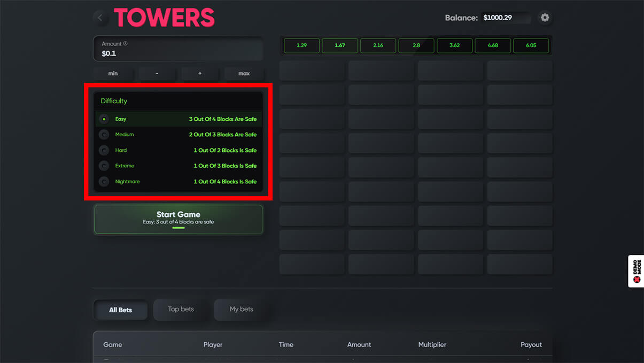Select the Easy difficulty radio button
The height and width of the screenshot is (363, 644).
pyautogui.click(x=104, y=119)
